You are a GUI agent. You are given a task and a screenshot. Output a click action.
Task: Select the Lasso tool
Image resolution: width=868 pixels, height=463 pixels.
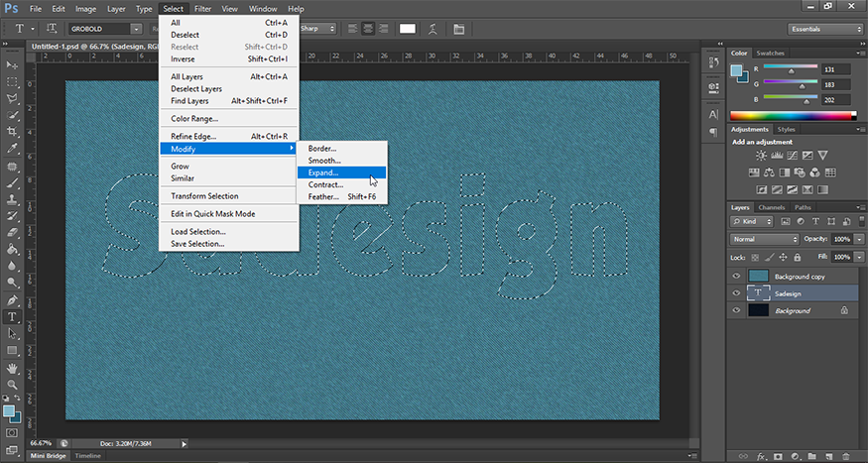coord(12,98)
